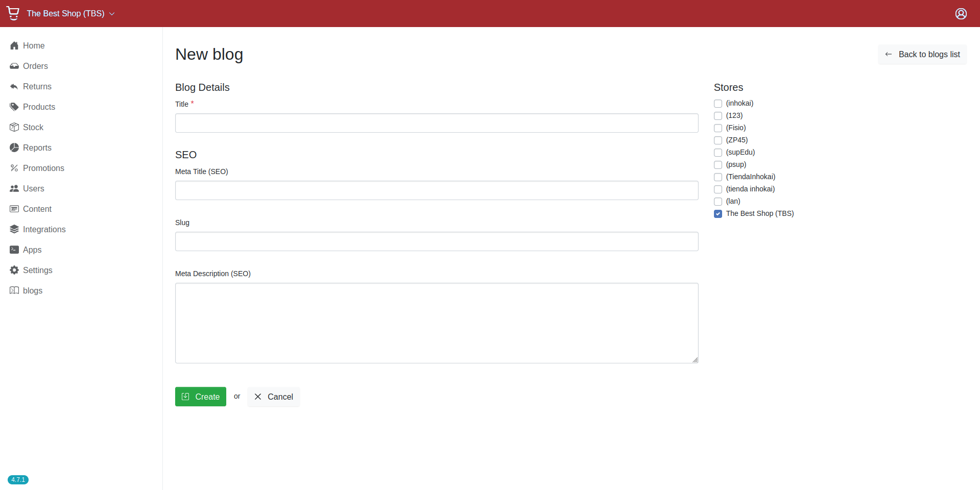
Task: Uncheck The Best Shop (TBS) store checkbox
Action: [x=718, y=214]
